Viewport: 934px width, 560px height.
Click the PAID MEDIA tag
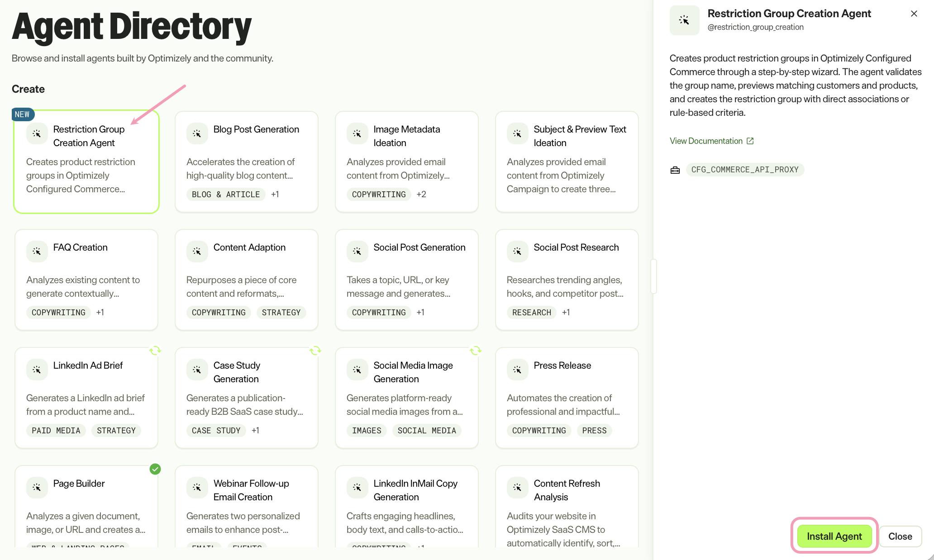click(56, 431)
